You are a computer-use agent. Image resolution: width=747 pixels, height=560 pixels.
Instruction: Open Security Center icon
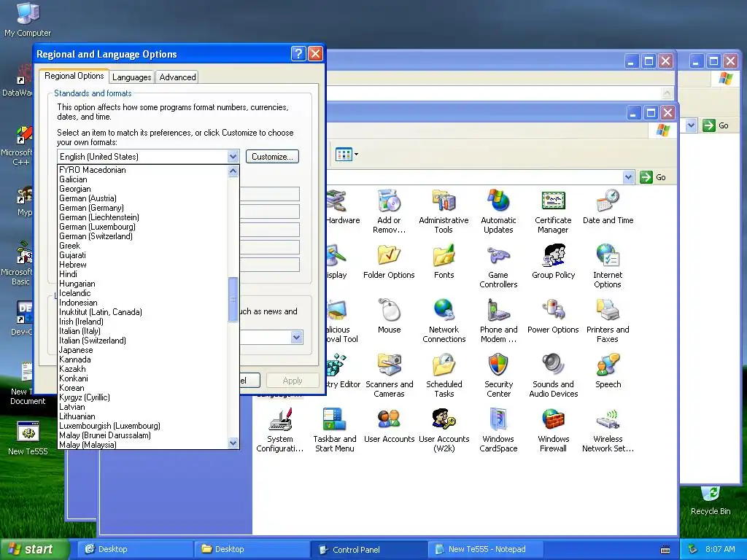498,376
